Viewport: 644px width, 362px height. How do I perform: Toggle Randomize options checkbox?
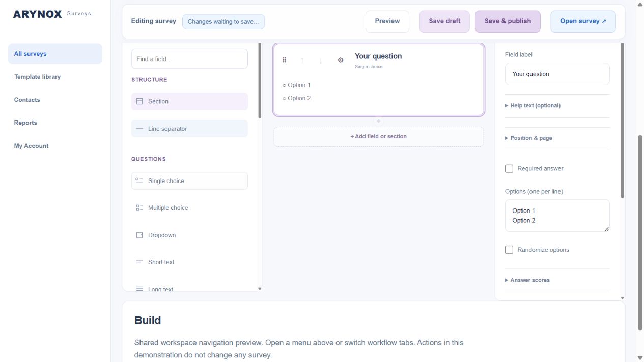pyautogui.click(x=509, y=250)
